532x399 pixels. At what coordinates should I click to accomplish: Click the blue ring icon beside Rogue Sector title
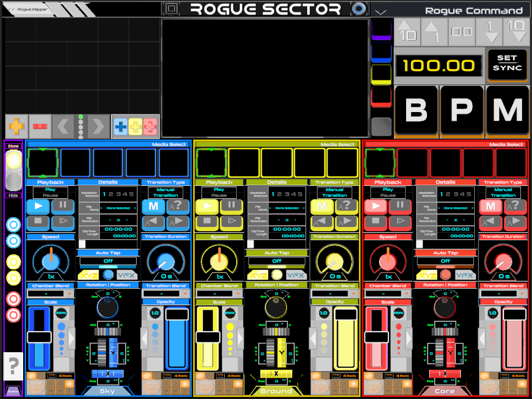tap(359, 9)
